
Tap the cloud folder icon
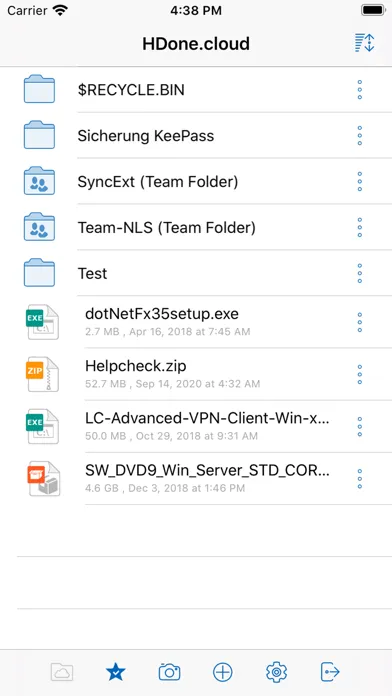[62, 672]
